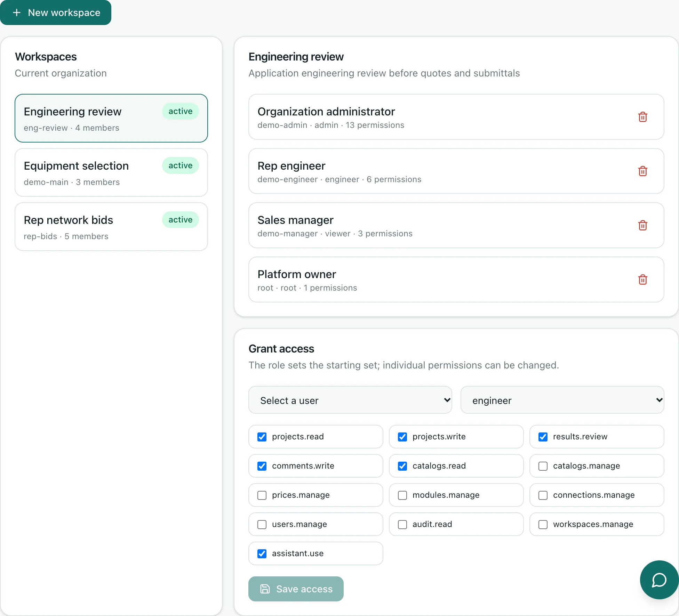Open the chat assistant bubble
Image resolution: width=679 pixels, height=616 pixels.
tap(659, 580)
